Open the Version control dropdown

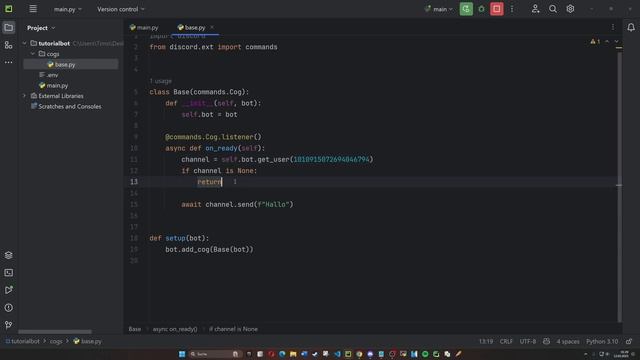coord(121,9)
